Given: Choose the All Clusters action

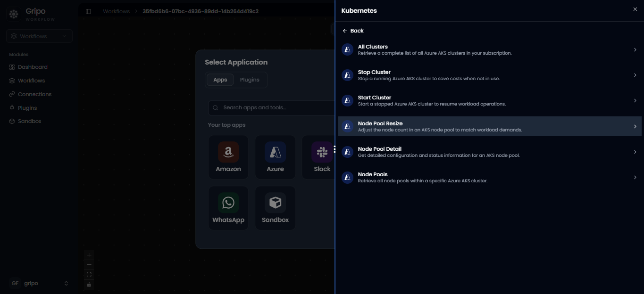Looking at the screenshot, I should 490,49.
